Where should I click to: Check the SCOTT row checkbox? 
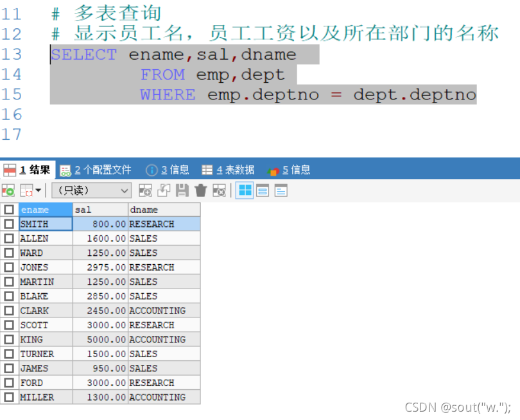click(9, 325)
